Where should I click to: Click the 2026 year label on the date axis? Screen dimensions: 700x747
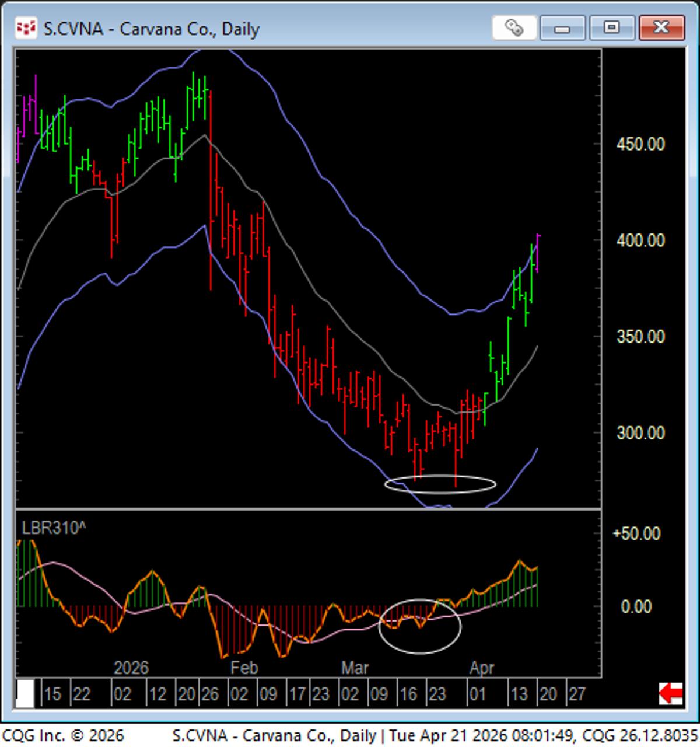[129, 667]
